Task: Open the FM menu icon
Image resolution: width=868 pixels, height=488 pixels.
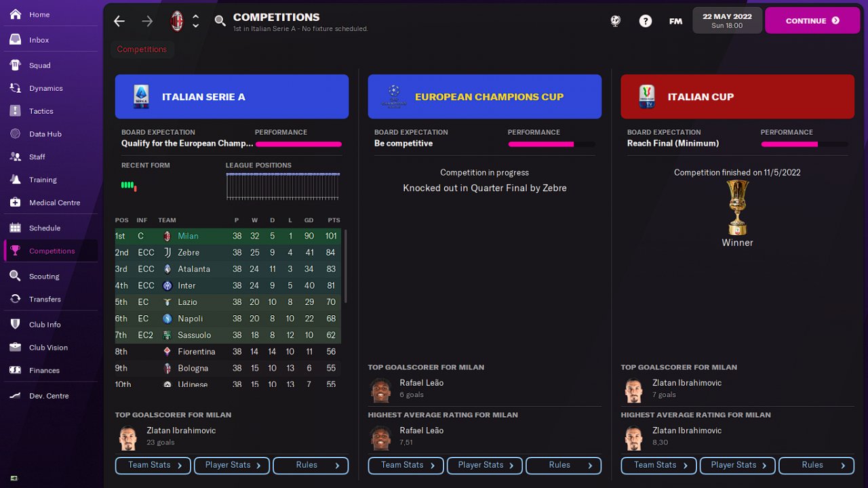Action: (x=675, y=21)
